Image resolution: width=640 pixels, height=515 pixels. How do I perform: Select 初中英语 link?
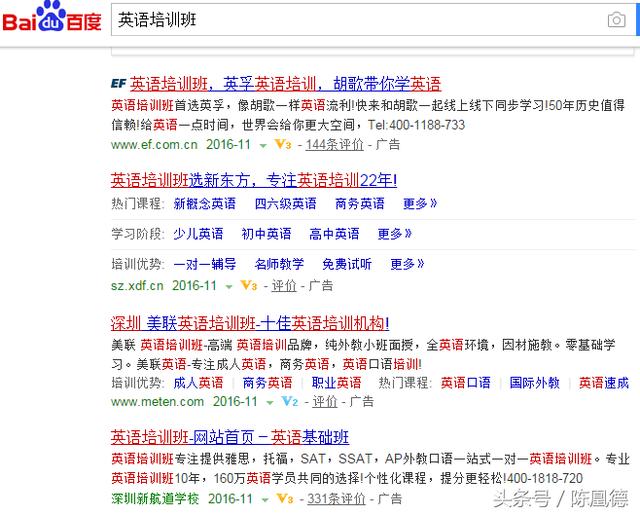(x=267, y=233)
